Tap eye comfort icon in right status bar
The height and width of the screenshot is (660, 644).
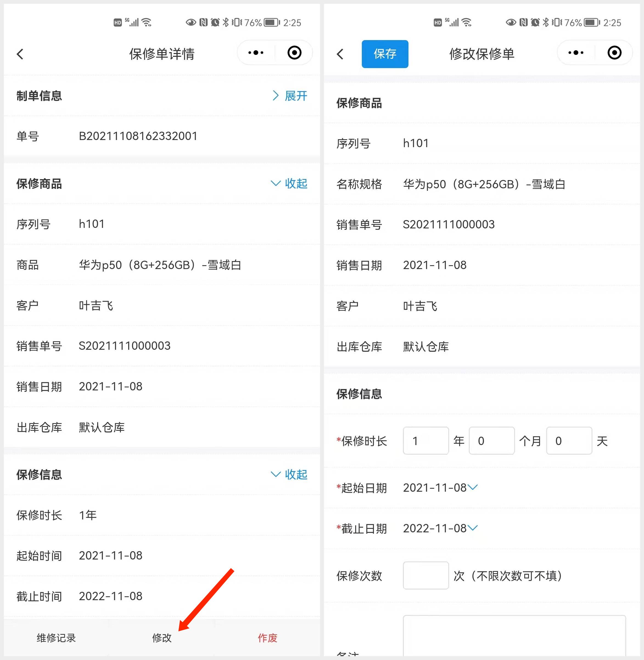511,23
